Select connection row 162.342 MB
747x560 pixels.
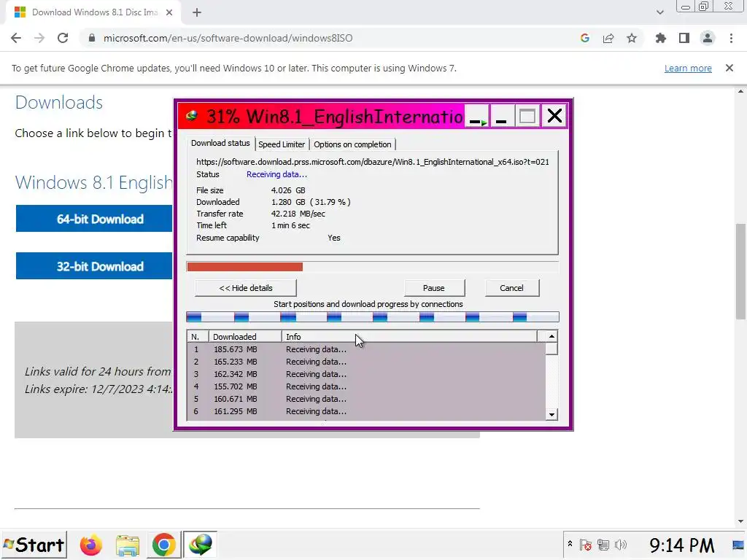pyautogui.click(x=366, y=374)
